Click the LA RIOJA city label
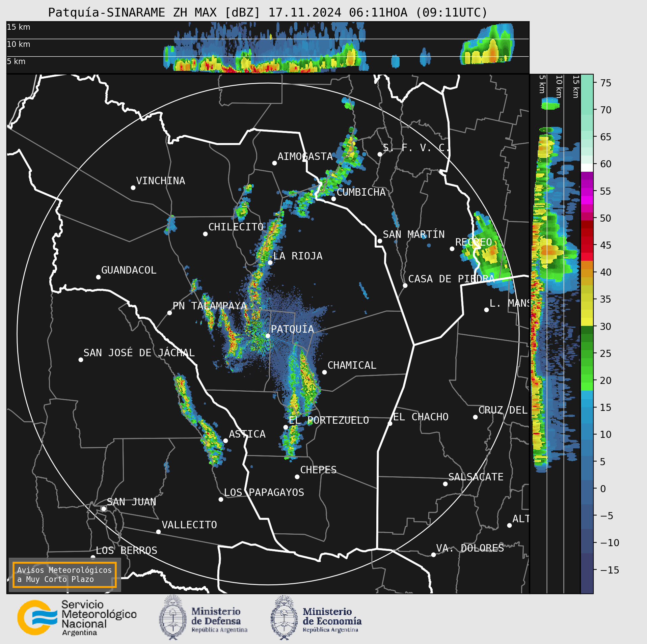The image size is (647, 644). pyautogui.click(x=298, y=256)
